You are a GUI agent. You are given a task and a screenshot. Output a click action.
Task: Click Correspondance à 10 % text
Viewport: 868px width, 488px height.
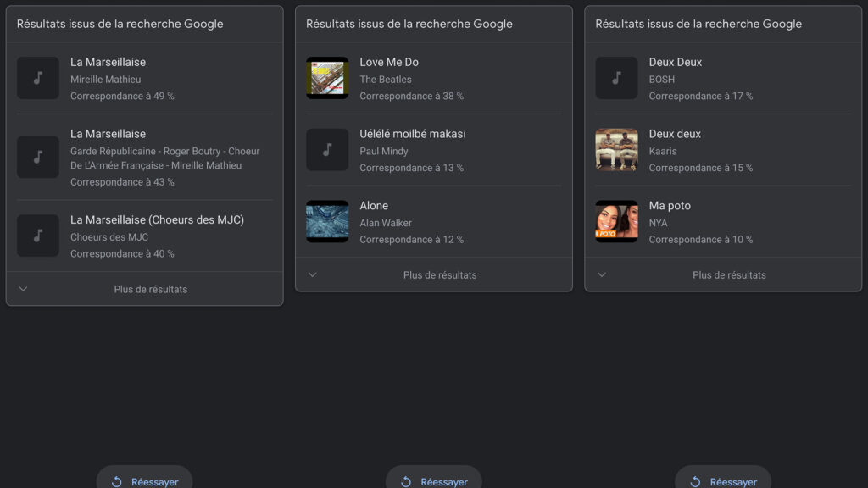(x=701, y=240)
